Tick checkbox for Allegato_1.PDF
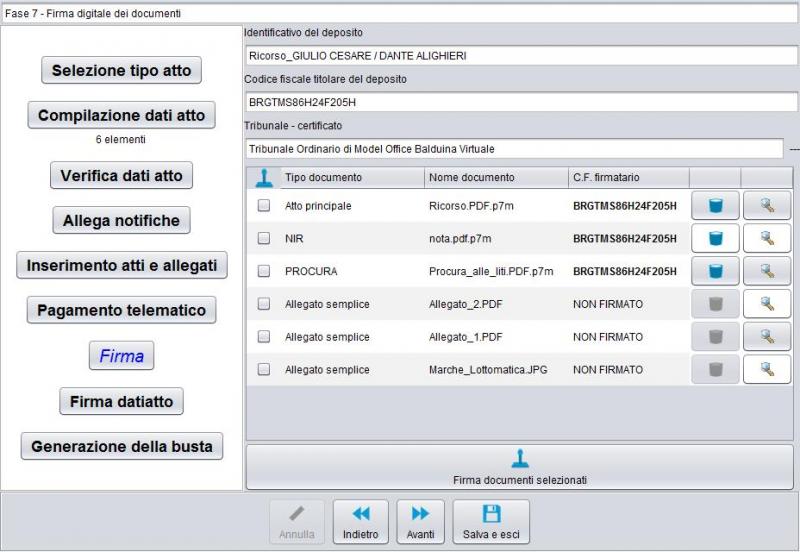Viewport: 800px width, 552px height. point(264,336)
